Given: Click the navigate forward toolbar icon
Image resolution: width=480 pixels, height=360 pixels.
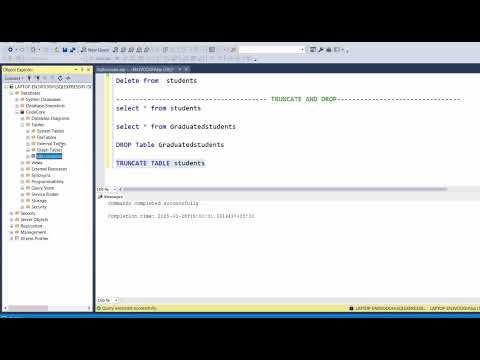Looking at the screenshot, I should click(22, 50).
